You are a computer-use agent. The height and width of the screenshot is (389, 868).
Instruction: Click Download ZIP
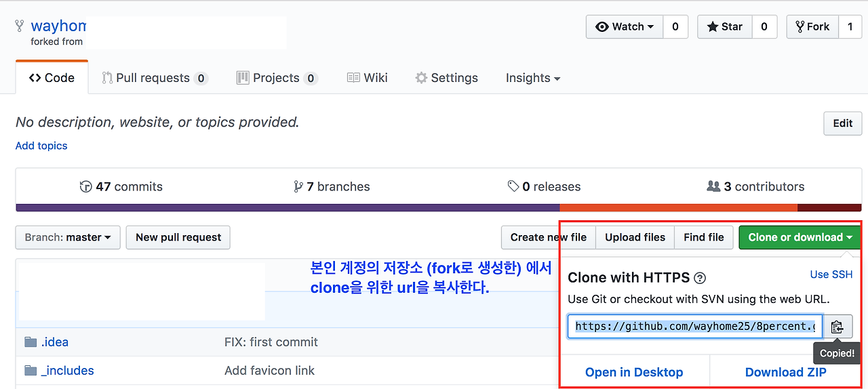click(x=786, y=372)
